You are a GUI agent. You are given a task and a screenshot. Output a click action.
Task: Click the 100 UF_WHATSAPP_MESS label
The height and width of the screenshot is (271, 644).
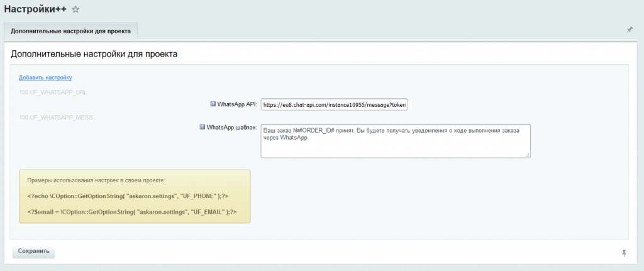pos(56,118)
